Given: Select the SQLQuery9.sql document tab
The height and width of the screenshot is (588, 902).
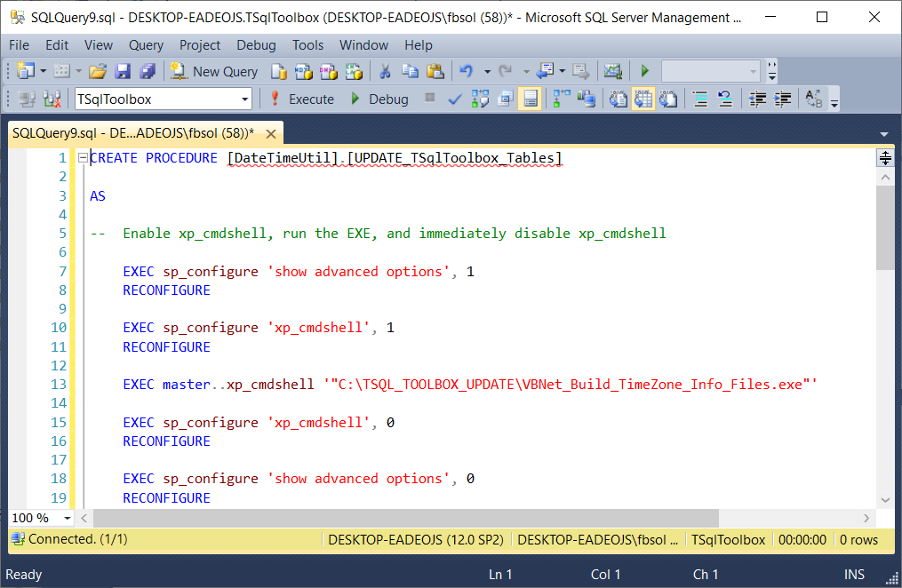Looking at the screenshot, I should 133,133.
